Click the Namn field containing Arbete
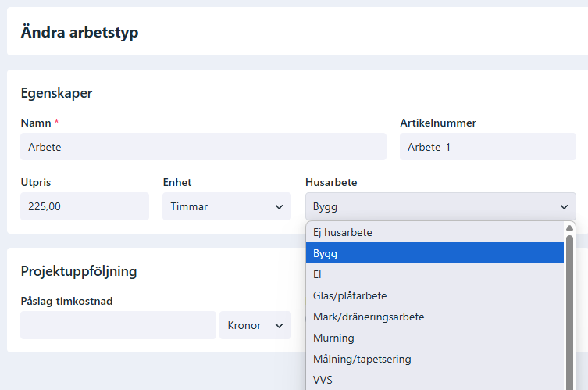The height and width of the screenshot is (390, 588). pyautogui.click(x=203, y=146)
